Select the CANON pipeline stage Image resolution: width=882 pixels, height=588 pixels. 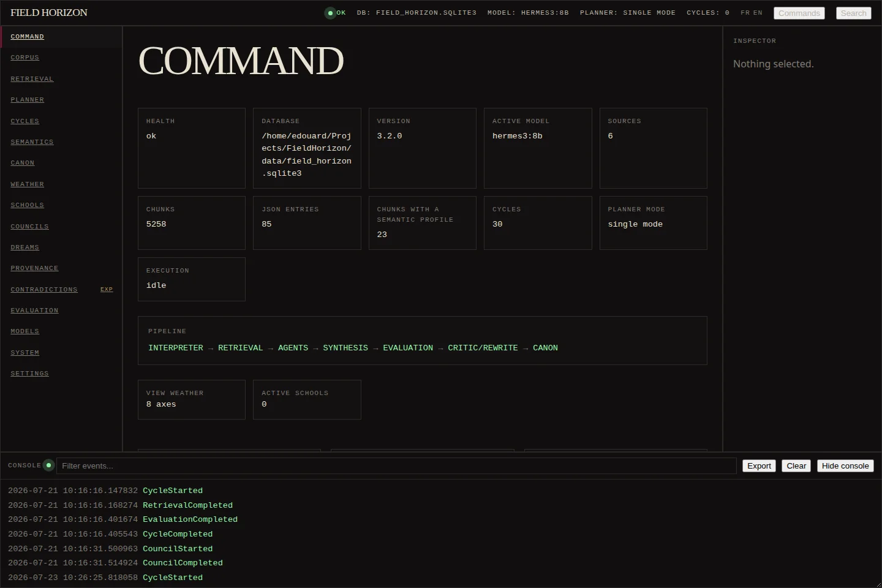coord(545,348)
